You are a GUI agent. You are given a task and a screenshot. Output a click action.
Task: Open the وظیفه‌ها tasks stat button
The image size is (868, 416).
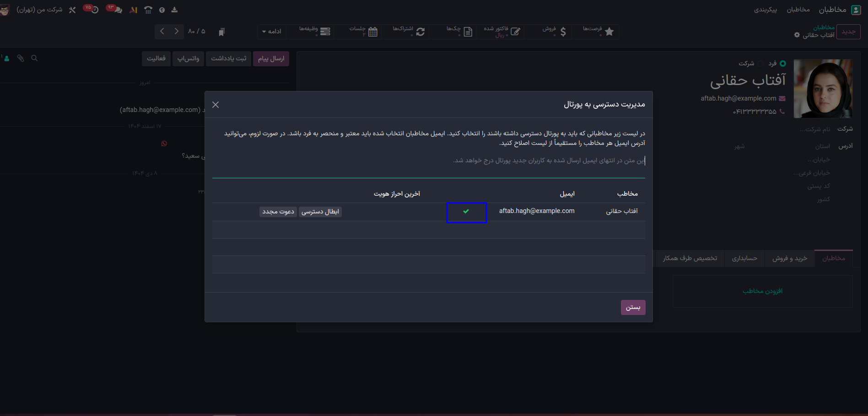click(310, 32)
